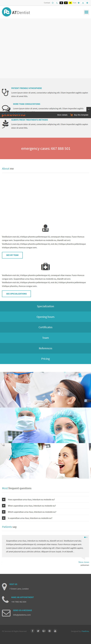Open the Pinterest footer icon
This screenshot has height=644, width=91.
[x=49, y=631]
